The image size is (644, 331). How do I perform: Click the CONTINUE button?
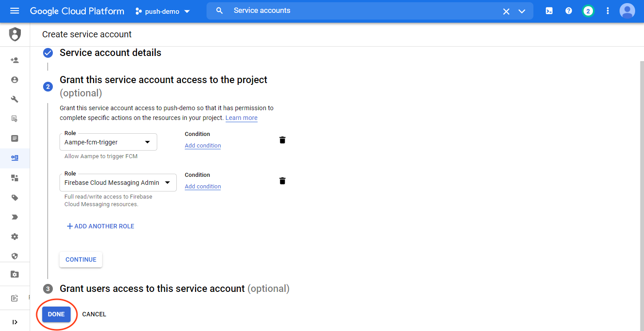click(x=81, y=259)
